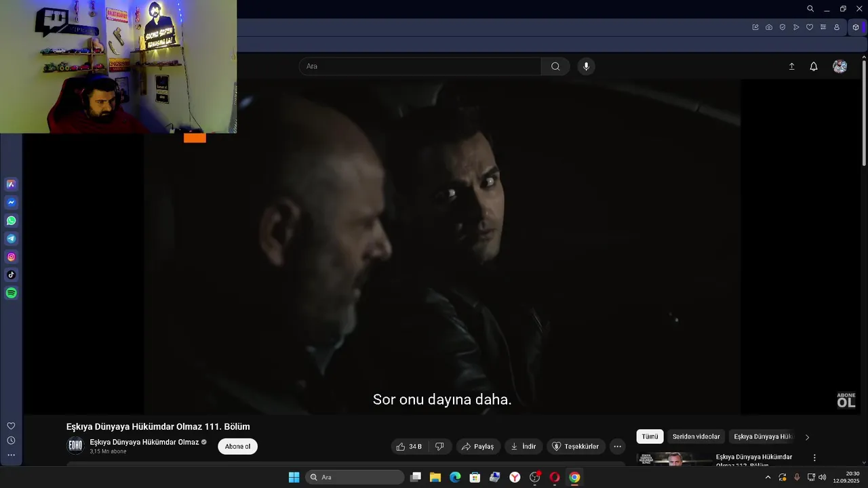Image resolution: width=868 pixels, height=488 pixels.
Task: Open the suggested video thumbnail for 112. Bölüm
Action: coord(675,459)
